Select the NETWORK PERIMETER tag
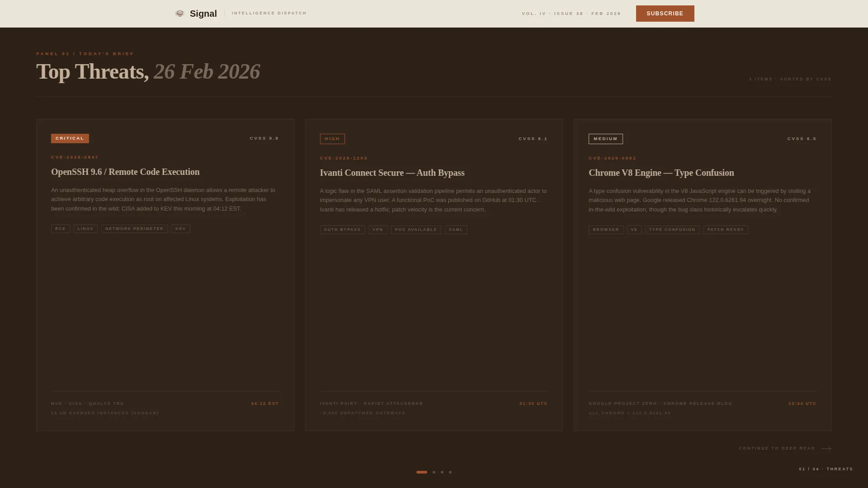Image resolution: width=868 pixels, height=488 pixels. point(134,229)
